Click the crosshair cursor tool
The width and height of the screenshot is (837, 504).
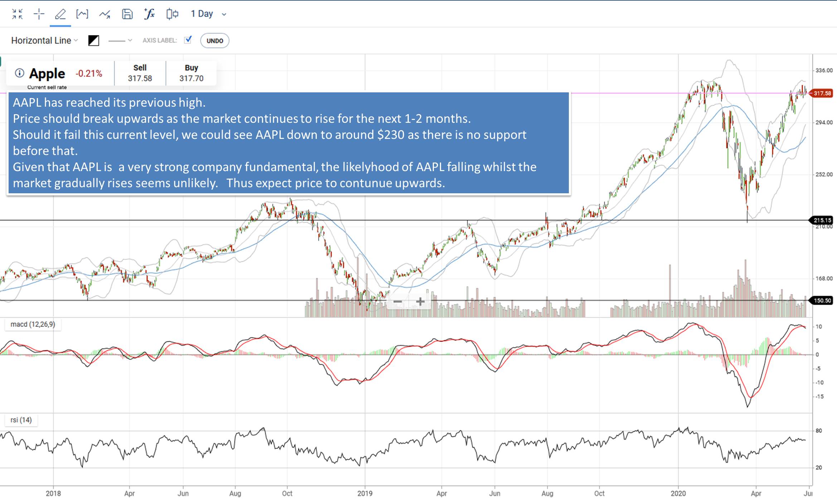click(38, 14)
